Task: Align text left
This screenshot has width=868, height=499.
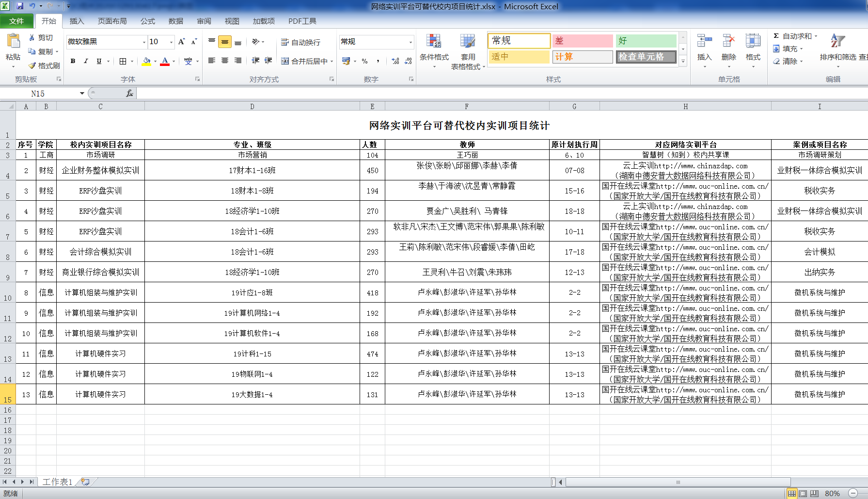Action: point(212,61)
